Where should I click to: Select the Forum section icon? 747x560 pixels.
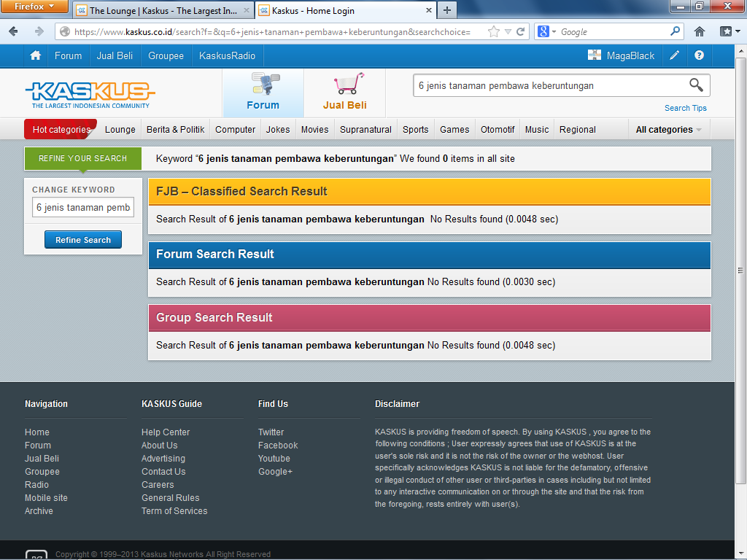pyautogui.click(x=266, y=85)
